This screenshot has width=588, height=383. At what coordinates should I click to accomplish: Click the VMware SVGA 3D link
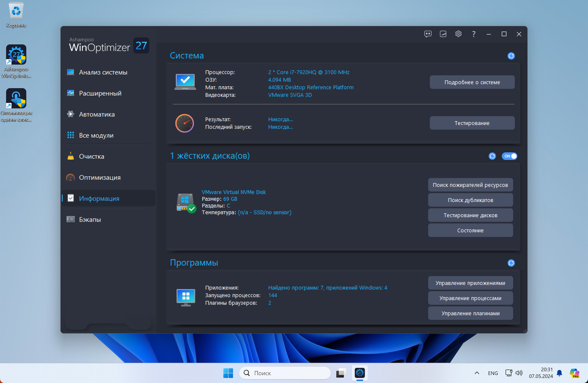(290, 95)
